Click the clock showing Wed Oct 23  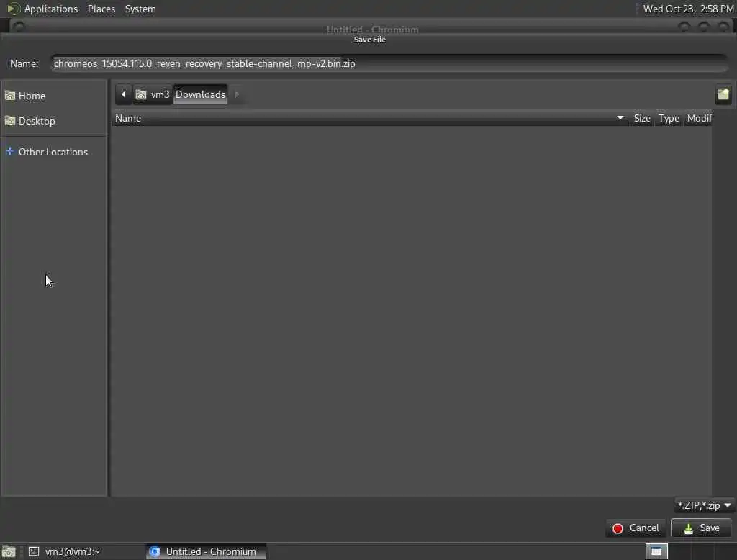(x=688, y=9)
